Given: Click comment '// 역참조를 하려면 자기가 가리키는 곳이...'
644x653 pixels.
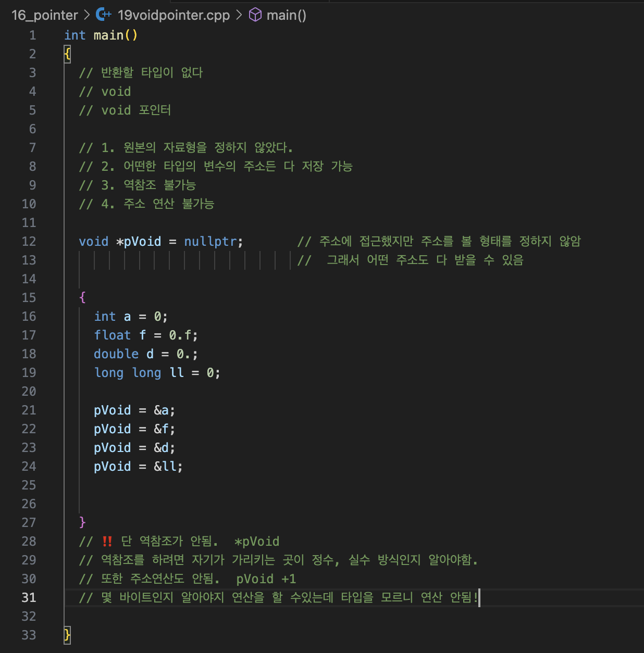Looking at the screenshot, I should tap(278, 560).
